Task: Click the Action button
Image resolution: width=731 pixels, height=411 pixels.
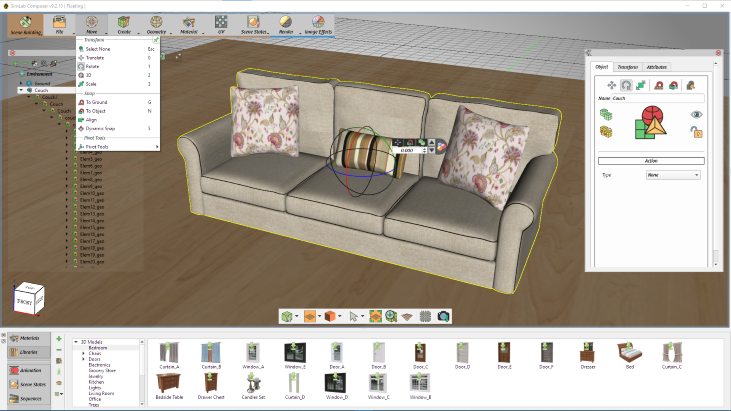Action: pos(651,160)
